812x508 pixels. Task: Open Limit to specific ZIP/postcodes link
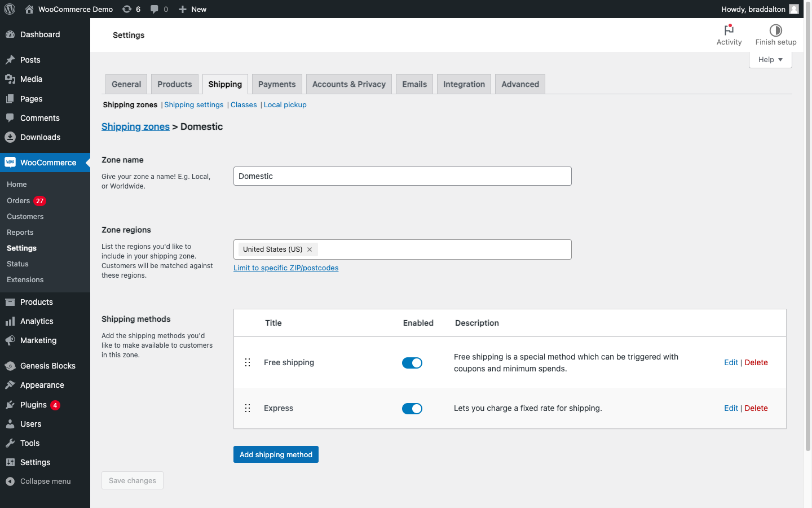(286, 268)
